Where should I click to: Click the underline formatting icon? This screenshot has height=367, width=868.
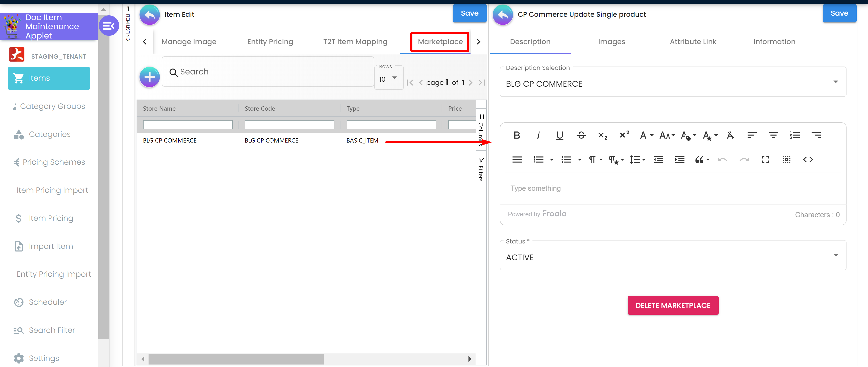tap(559, 135)
